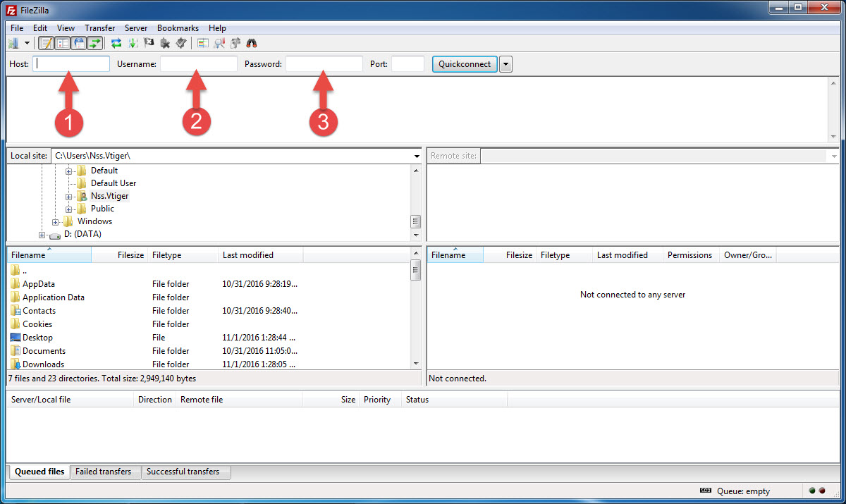The height and width of the screenshot is (504, 846).
Task: Open the Local site path dropdown
Action: [416, 155]
